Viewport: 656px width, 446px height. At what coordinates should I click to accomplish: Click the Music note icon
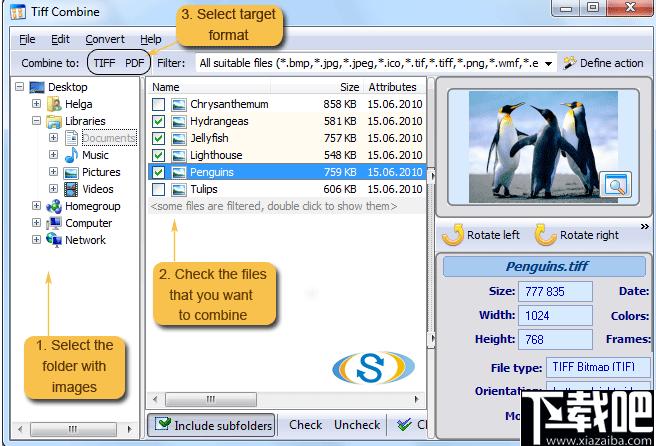point(71,155)
